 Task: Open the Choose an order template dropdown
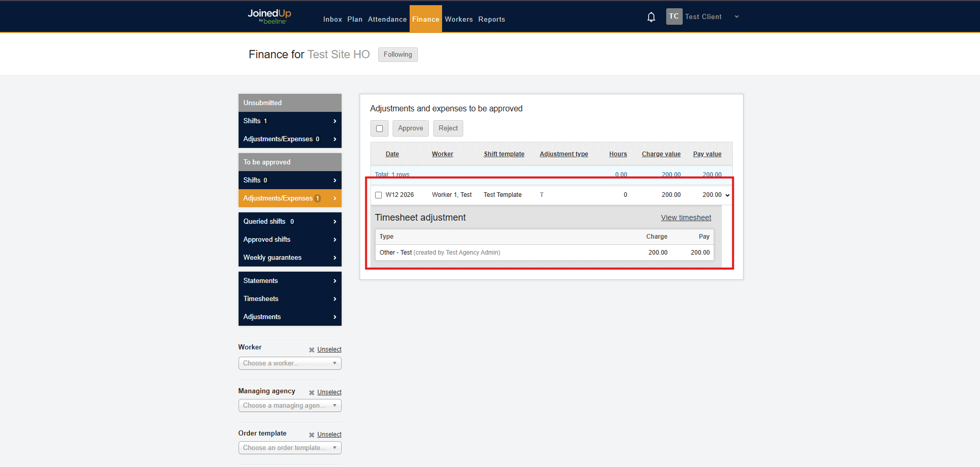point(290,448)
